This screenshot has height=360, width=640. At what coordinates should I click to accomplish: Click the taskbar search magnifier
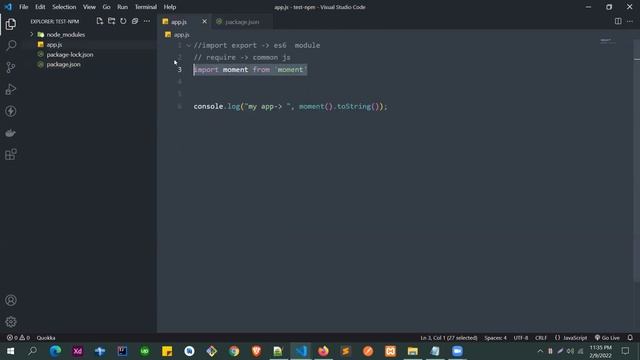click(x=33, y=351)
